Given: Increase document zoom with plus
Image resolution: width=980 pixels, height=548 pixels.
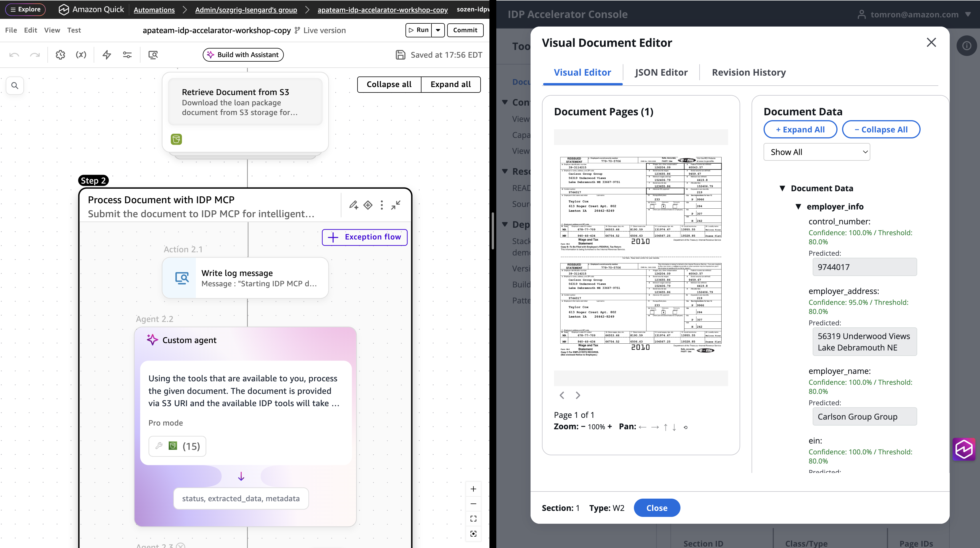Looking at the screenshot, I should point(610,427).
